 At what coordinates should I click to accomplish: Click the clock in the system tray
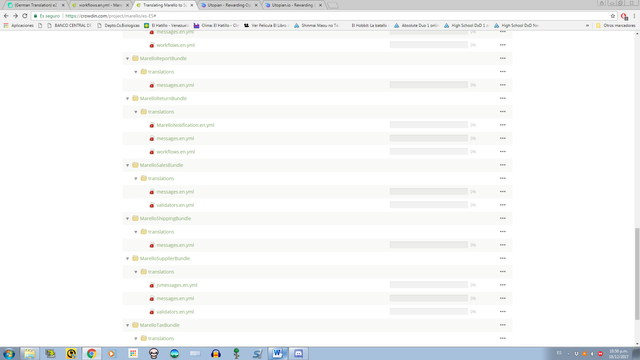click(618, 353)
